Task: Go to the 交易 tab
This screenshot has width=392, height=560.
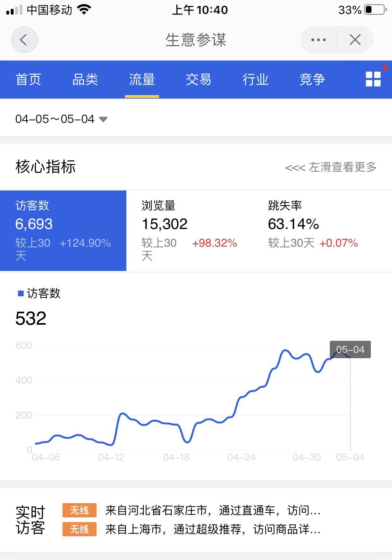Action: point(199,79)
